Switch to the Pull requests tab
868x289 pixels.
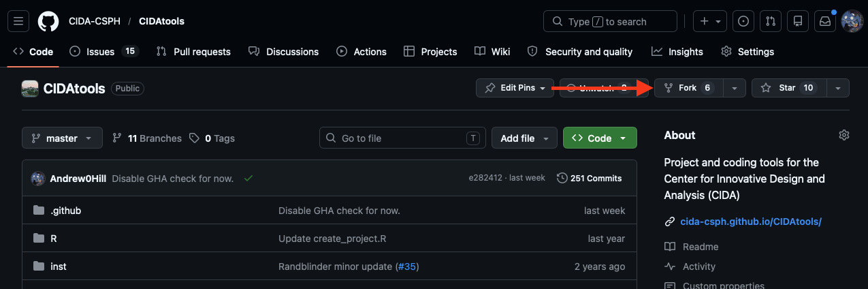pyautogui.click(x=193, y=52)
